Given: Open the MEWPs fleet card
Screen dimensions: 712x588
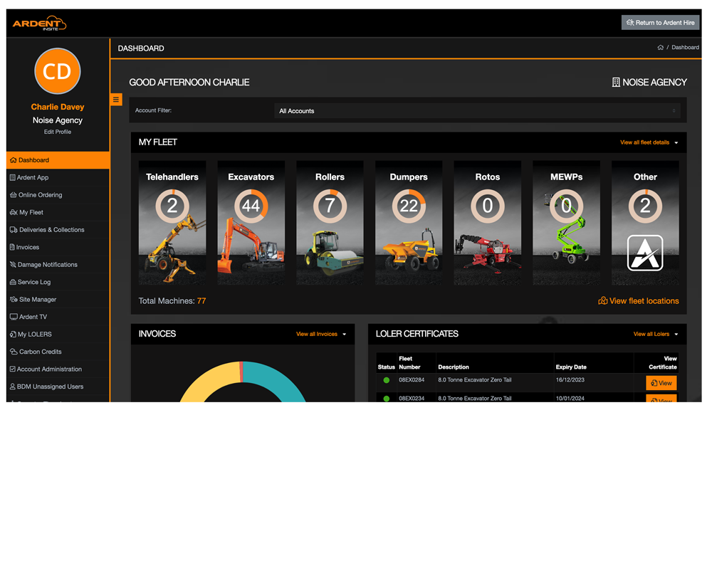Looking at the screenshot, I should 566,223.
